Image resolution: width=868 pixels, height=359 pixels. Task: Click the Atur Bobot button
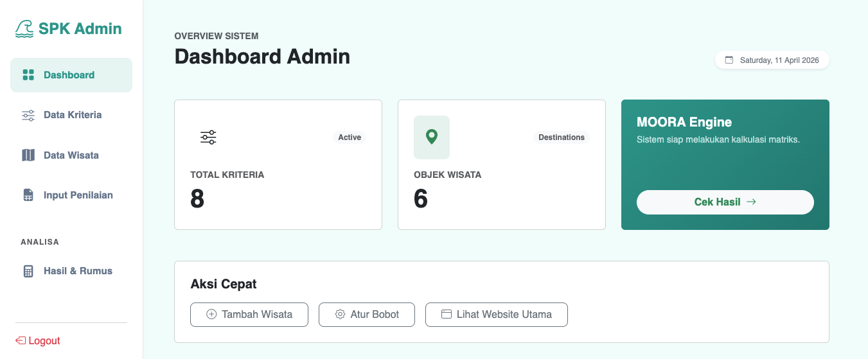[367, 315]
